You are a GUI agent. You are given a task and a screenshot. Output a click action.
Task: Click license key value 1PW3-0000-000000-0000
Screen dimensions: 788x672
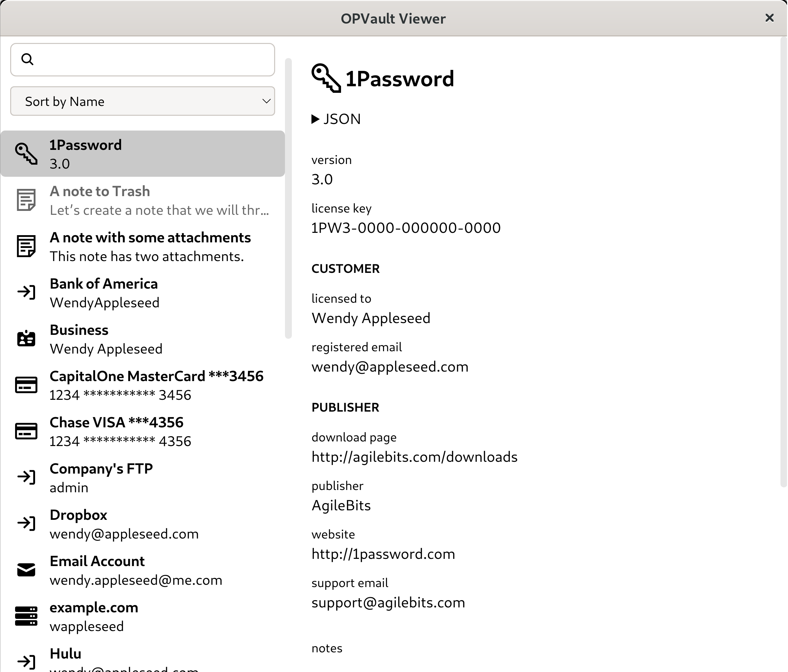point(406,228)
